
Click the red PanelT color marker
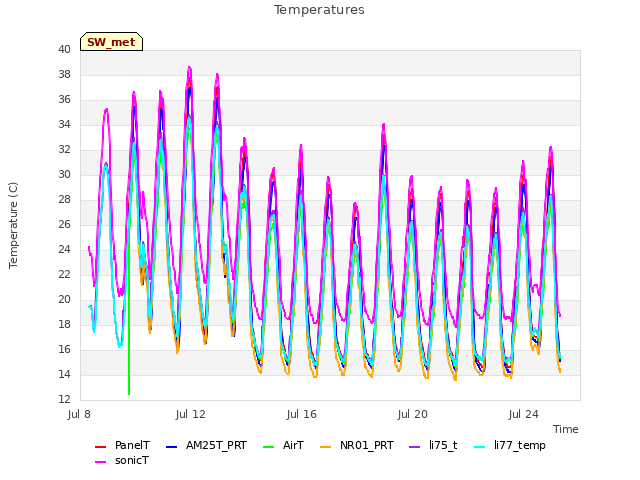100,447
